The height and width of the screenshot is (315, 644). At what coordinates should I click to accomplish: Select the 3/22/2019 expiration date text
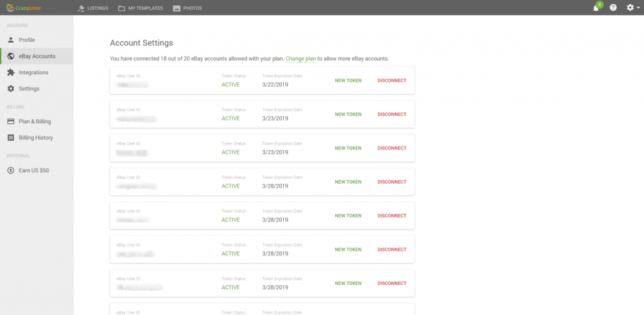275,85
